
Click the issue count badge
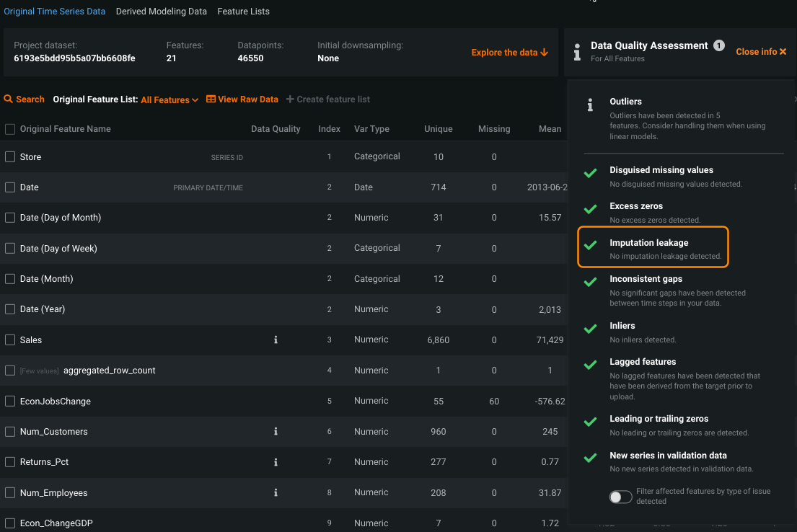(718, 45)
